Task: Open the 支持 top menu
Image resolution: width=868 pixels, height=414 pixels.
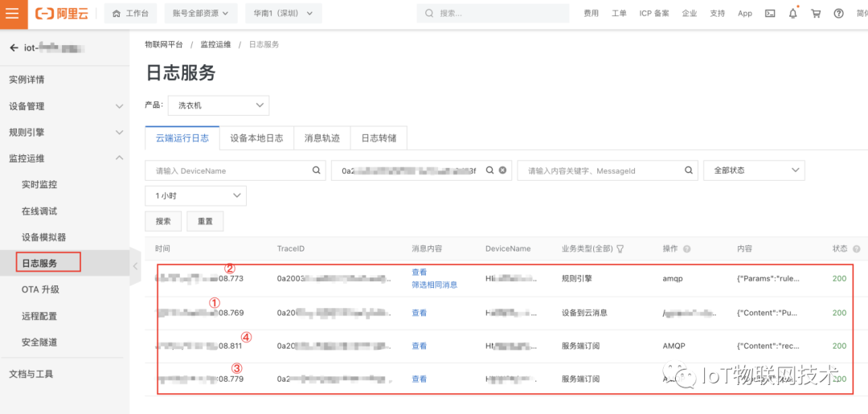Action: click(718, 14)
